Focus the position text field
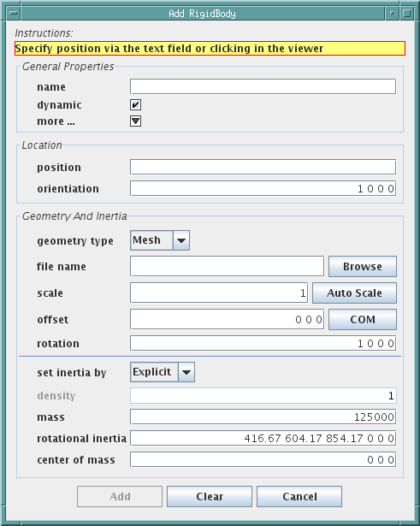The height and width of the screenshot is (526, 420). 263,167
